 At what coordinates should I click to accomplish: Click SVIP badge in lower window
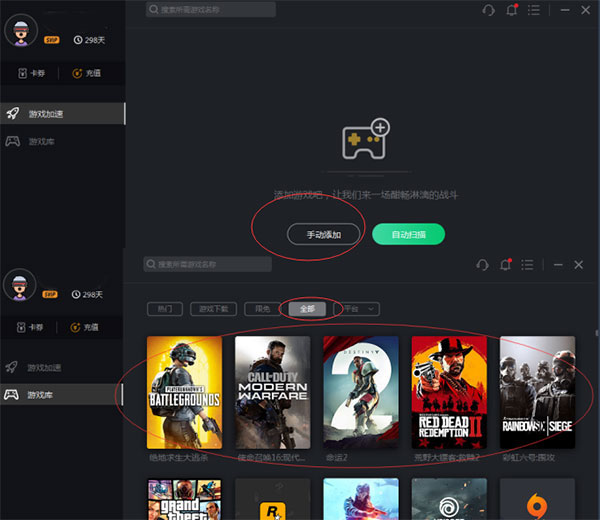(50, 294)
